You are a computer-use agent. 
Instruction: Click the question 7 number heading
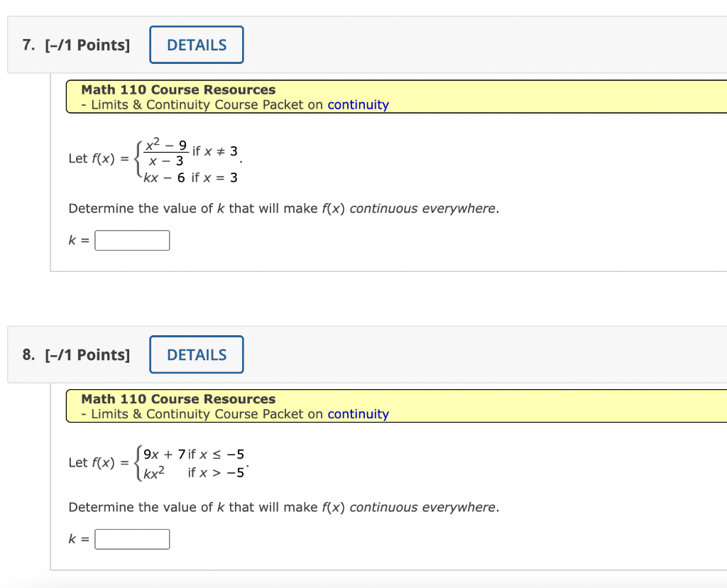click(x=27, y=44)
